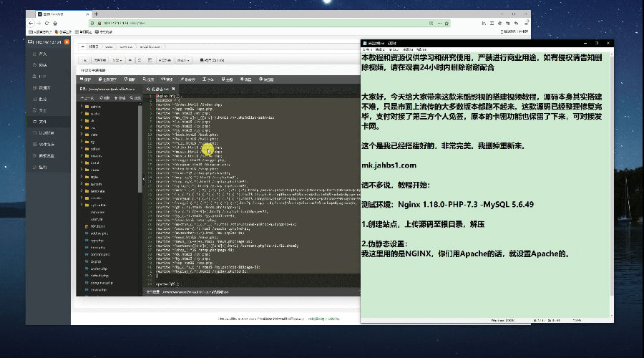Open 网站 in the left sidebar

(43, 66)
